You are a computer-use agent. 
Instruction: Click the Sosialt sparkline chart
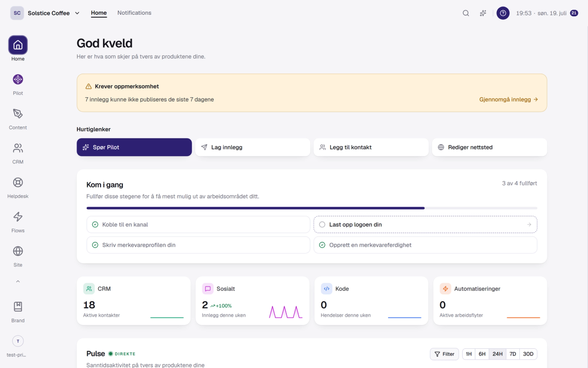[x=286, y=312]
